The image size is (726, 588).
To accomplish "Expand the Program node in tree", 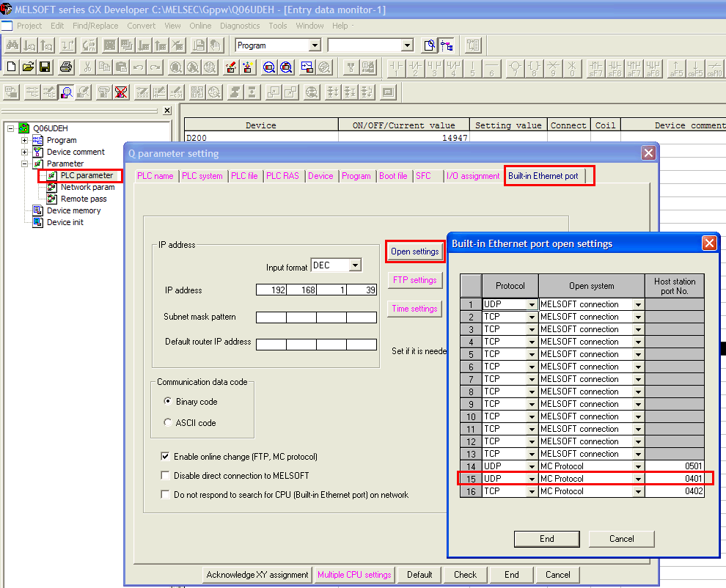I will [24, 140].
